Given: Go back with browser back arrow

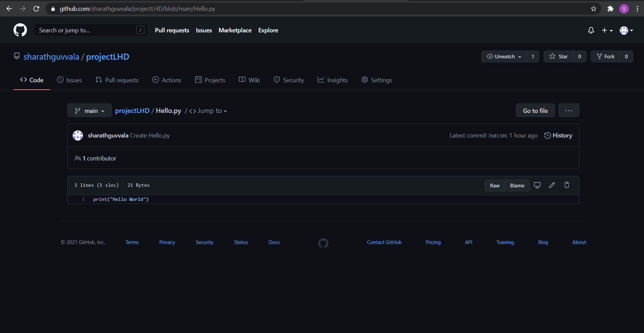Looking at the screenshot, I should click(x=9, y=9).
